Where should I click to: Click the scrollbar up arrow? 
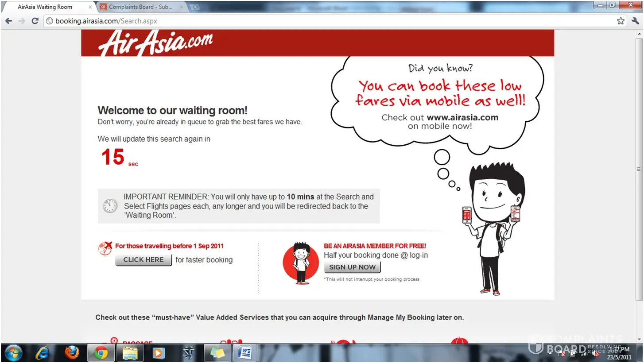[x=638, y=34]
